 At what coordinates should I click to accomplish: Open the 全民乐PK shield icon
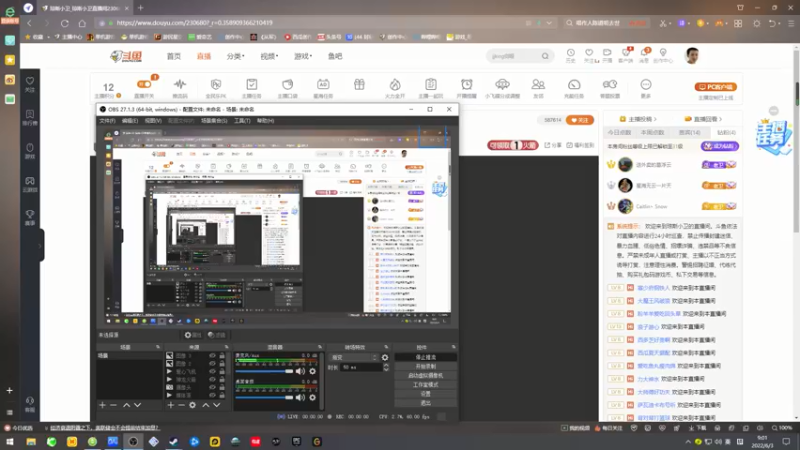(x=216, y=84)
